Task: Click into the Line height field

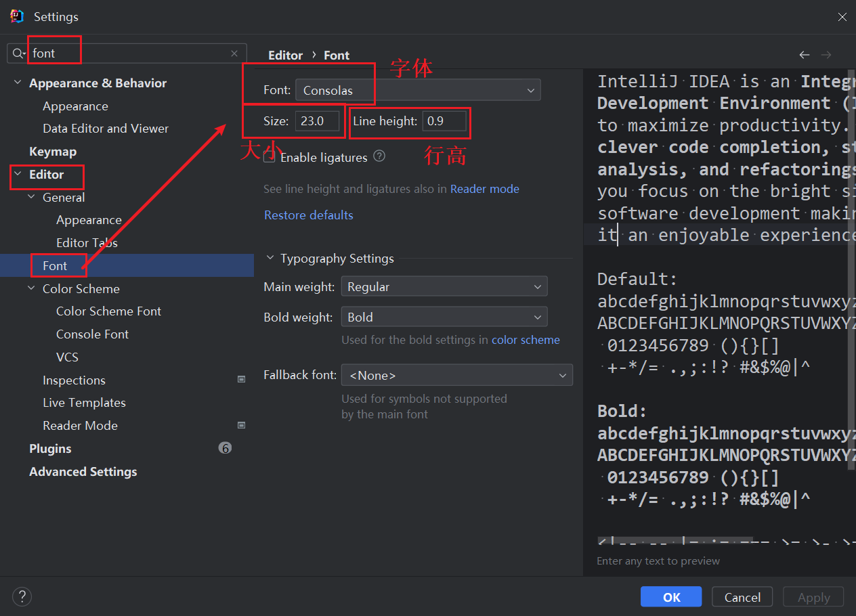Action: pos(445,121)
